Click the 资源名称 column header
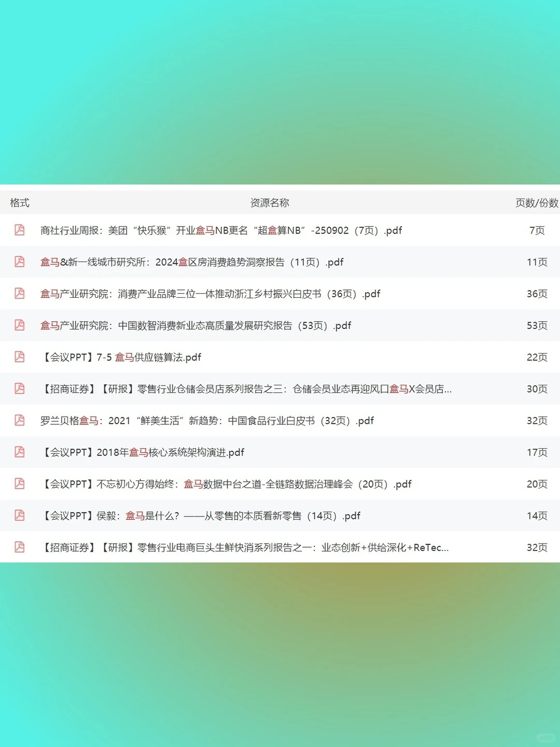The width and height of the screenshot is (560, 747). (x=270, y=202)
